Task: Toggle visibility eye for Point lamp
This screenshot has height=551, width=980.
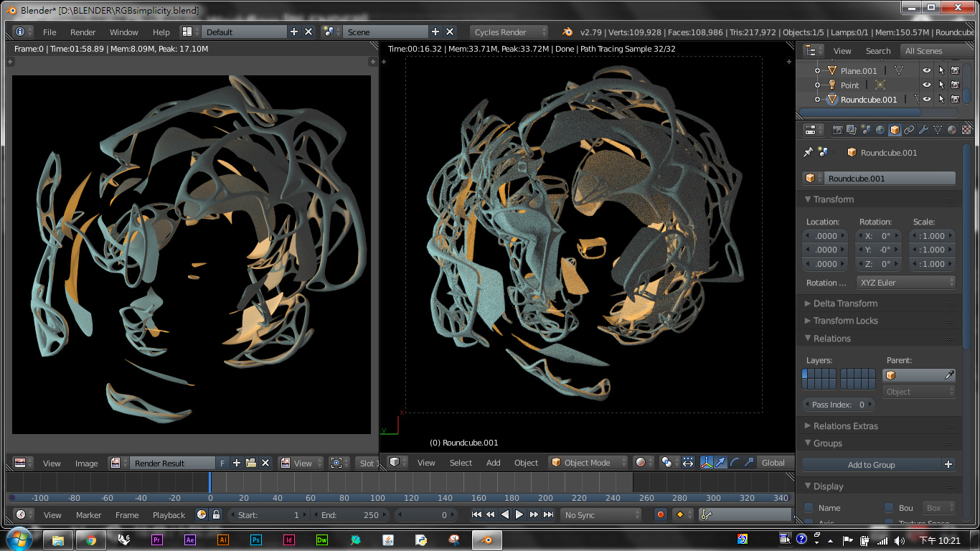Action: click(x=927, y=85)
